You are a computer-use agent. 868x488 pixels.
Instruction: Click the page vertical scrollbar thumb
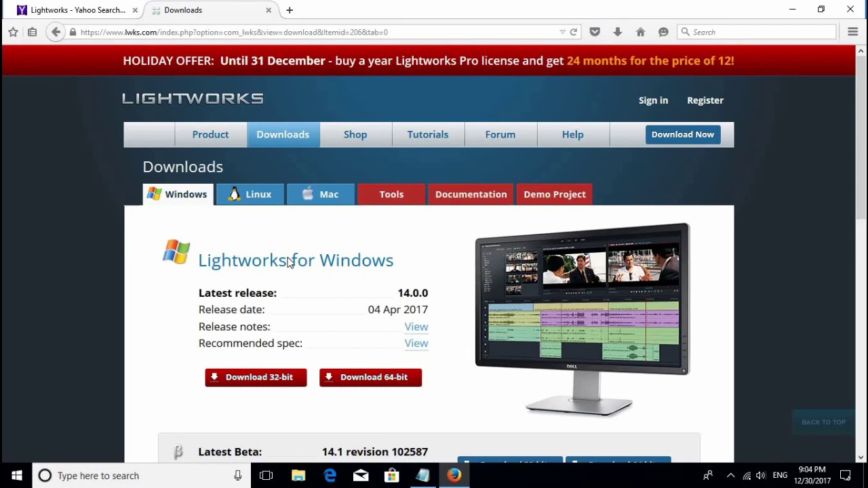pyautogui.click(x=862, y=138)
